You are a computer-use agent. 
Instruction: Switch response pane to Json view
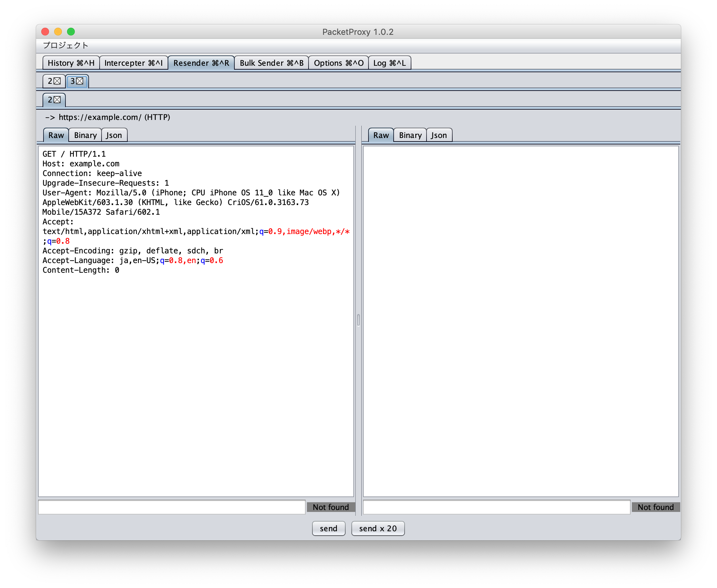tap(439, 135)
